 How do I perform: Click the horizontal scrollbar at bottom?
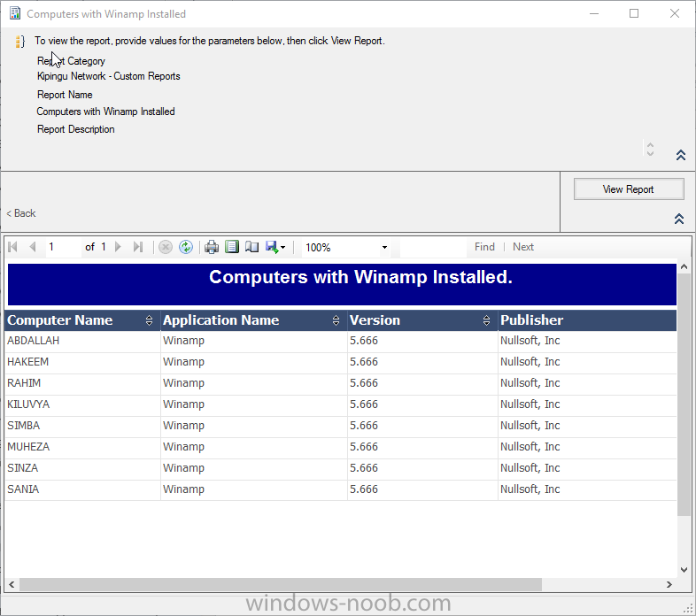(280, 585)
